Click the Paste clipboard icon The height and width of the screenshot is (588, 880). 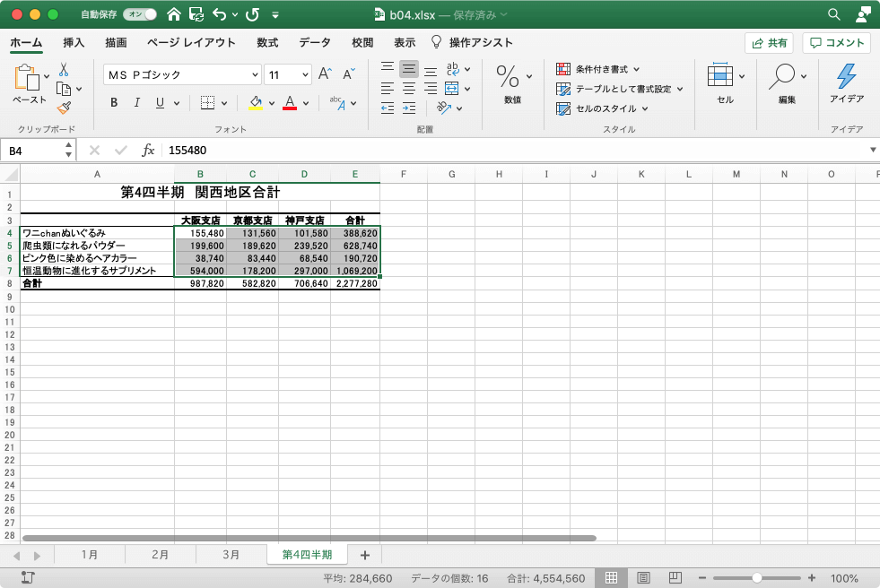click(28, 77)
